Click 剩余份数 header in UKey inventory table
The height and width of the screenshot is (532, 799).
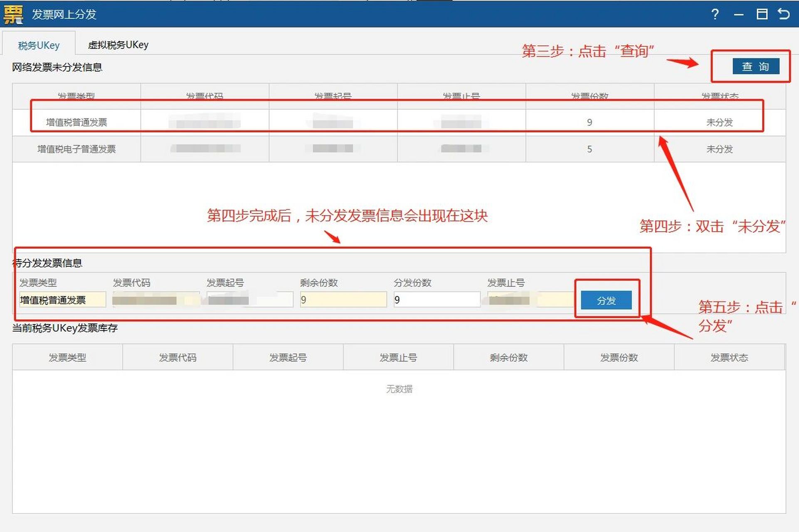509,357
